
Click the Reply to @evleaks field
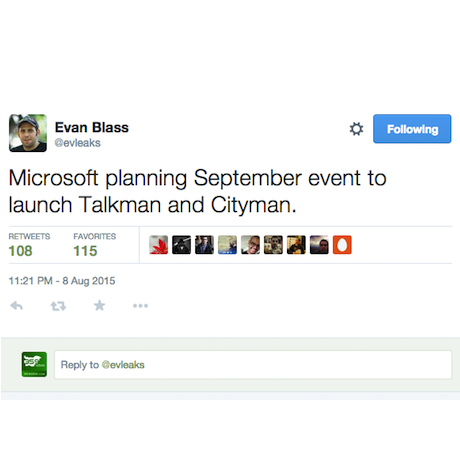coord(253,365)
